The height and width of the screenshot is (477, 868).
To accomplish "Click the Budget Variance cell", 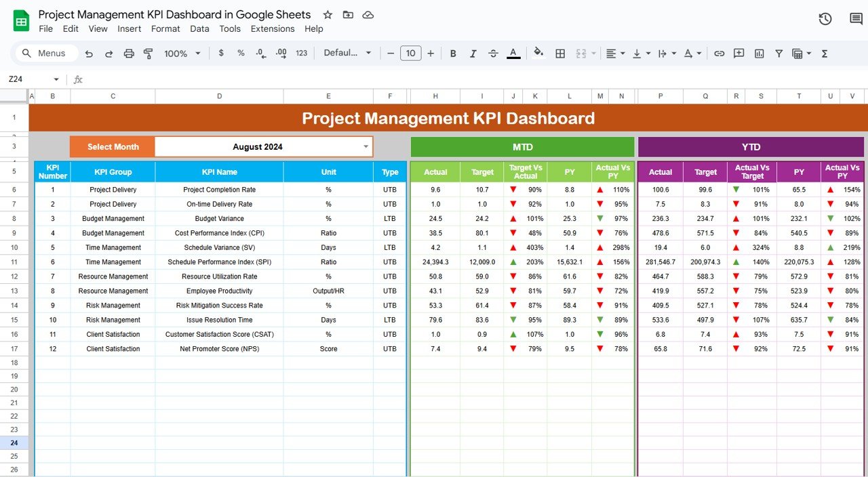I will click(220, 219).
